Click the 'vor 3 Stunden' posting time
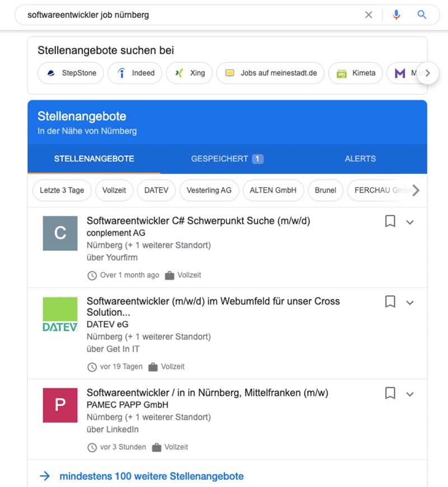Screen dimensions: 448x487 pyautogui.click(x=123, y=447)
